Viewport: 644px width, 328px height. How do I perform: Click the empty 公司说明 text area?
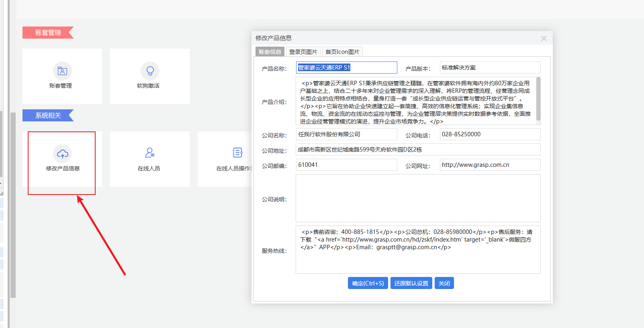(418, 198)
